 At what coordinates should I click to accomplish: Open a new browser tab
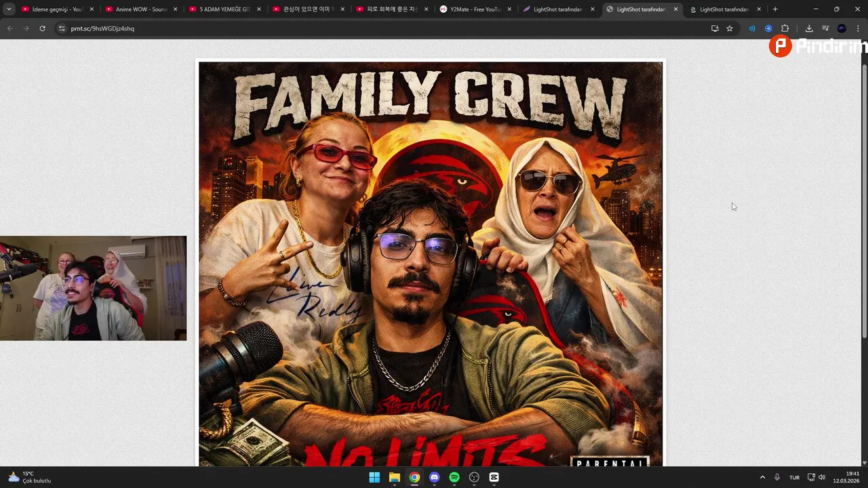pos(775,9)
